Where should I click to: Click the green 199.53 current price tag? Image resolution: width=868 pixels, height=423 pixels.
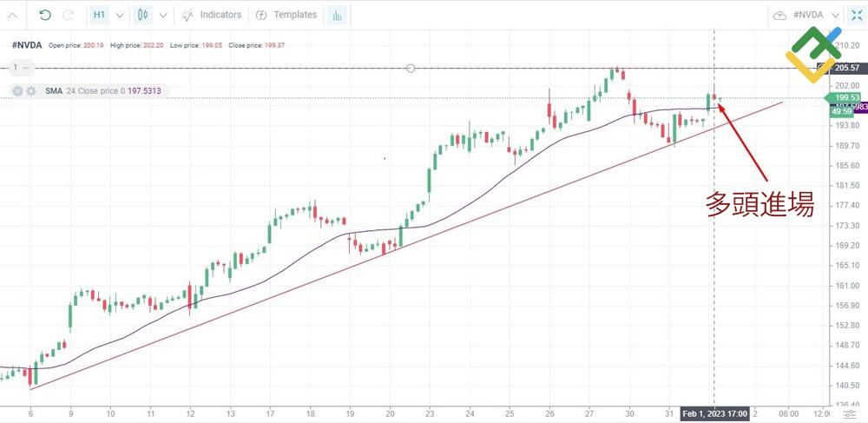coord(843,98)
